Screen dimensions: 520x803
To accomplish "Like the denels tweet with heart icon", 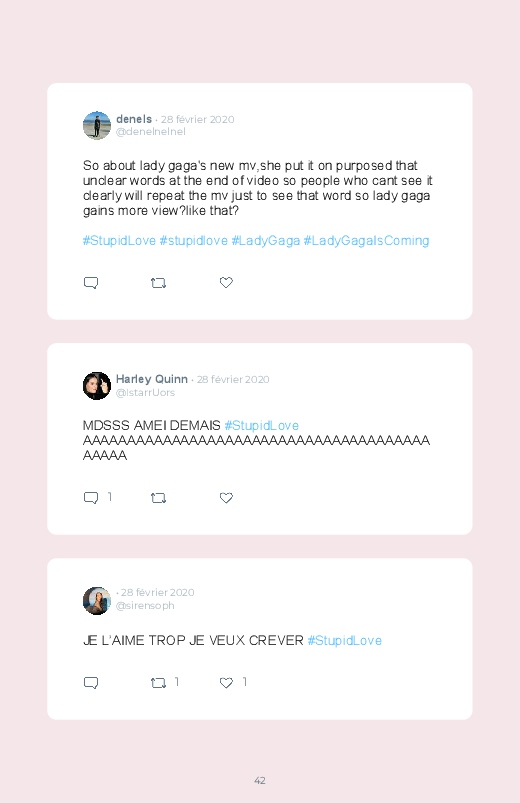I will [226, 282].
